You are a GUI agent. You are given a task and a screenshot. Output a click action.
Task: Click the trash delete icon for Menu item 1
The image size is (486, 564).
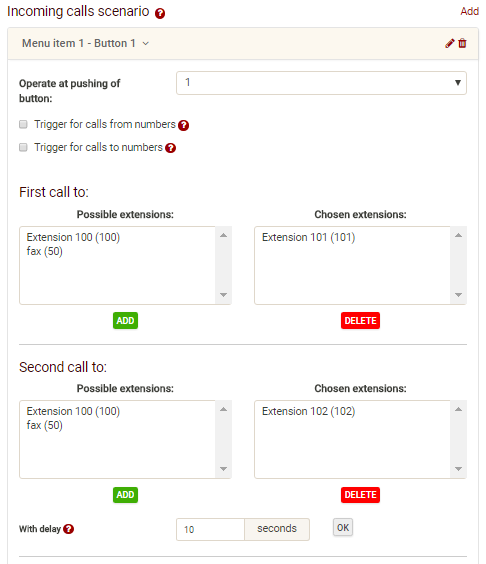coord(462,44)
